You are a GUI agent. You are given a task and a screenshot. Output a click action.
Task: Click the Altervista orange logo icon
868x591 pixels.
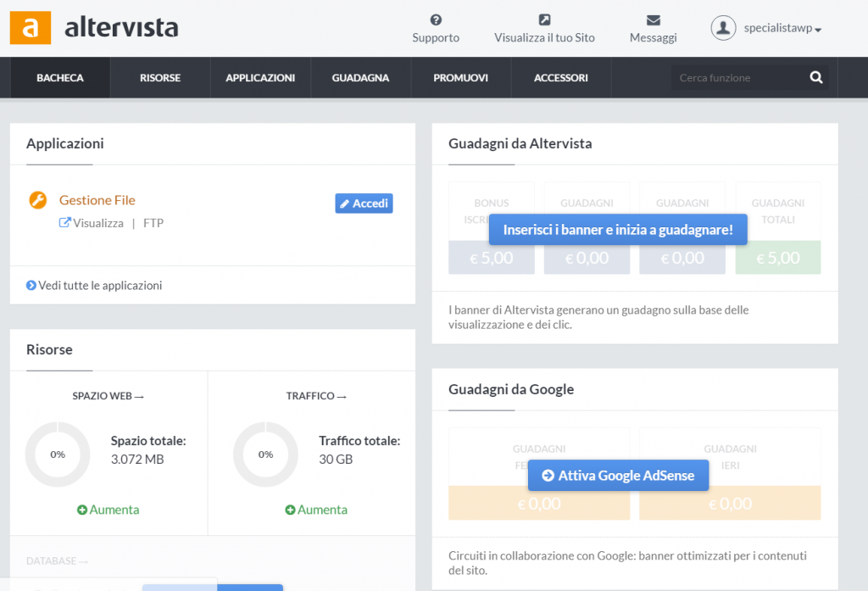coord(30,28)
